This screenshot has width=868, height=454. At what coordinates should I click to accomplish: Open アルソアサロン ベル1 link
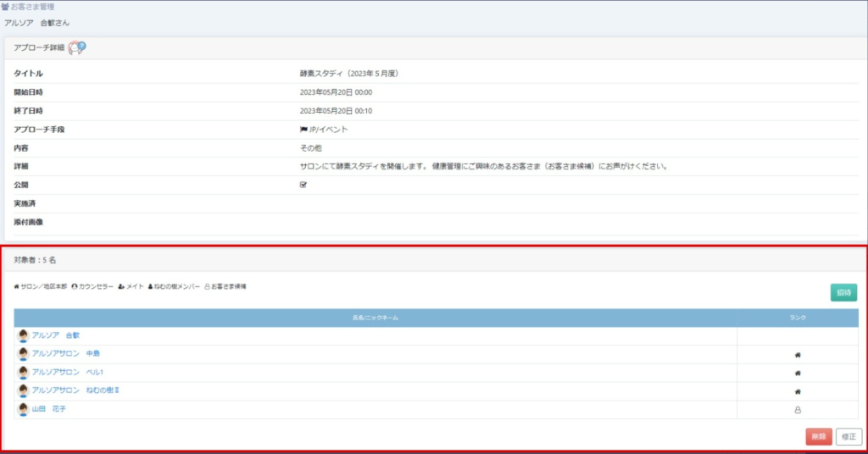point(68,373)
